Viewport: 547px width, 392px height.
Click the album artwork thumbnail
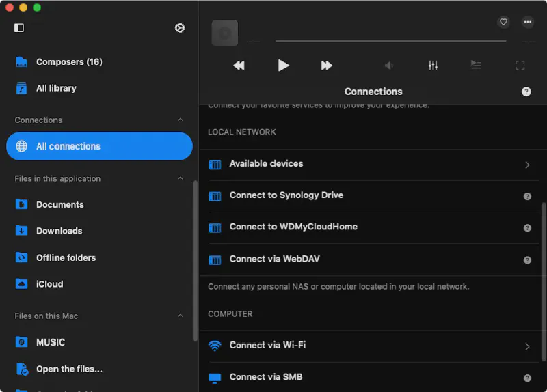click(224, 33)
